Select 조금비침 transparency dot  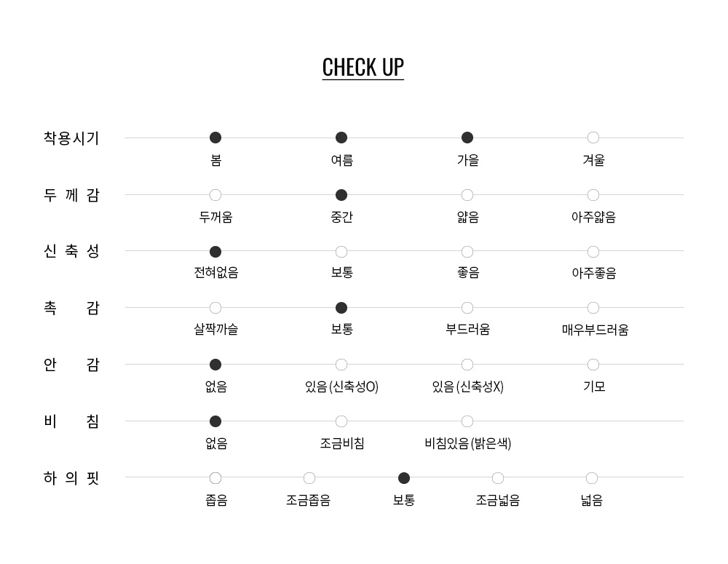341,421
